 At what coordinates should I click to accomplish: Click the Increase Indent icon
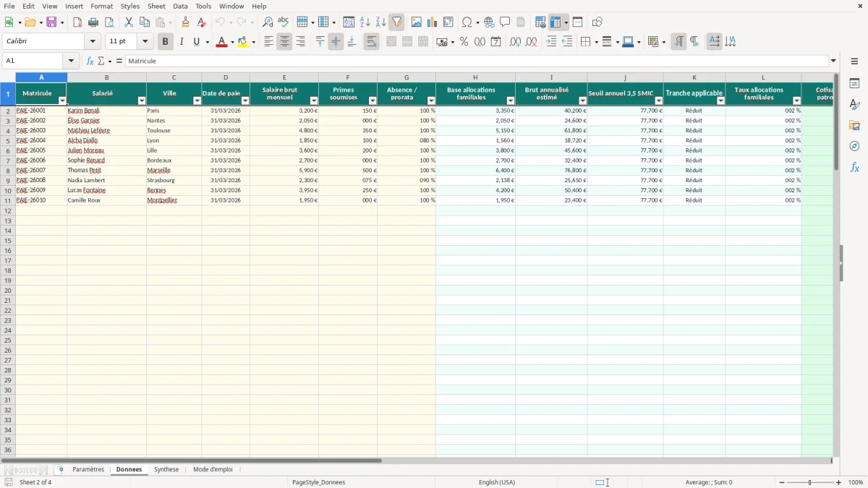coord(551,42)
